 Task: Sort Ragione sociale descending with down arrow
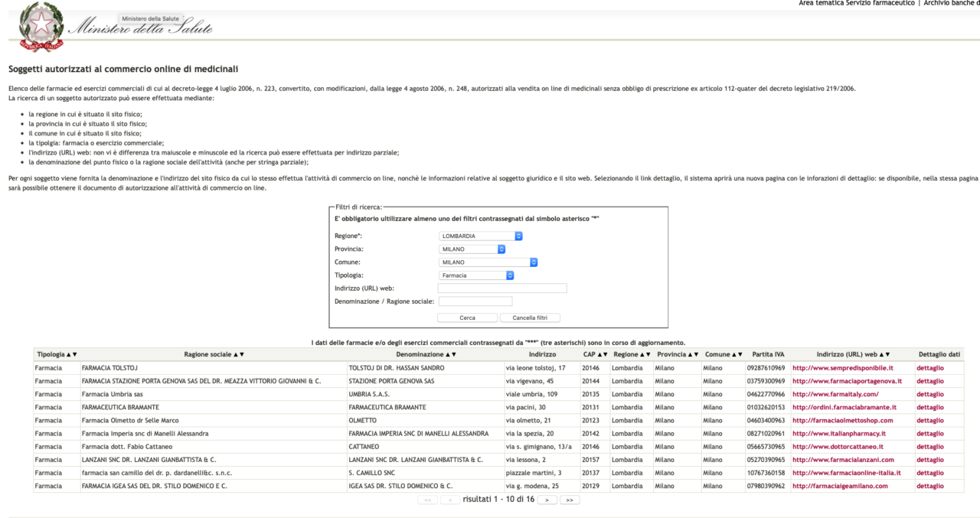242,355
